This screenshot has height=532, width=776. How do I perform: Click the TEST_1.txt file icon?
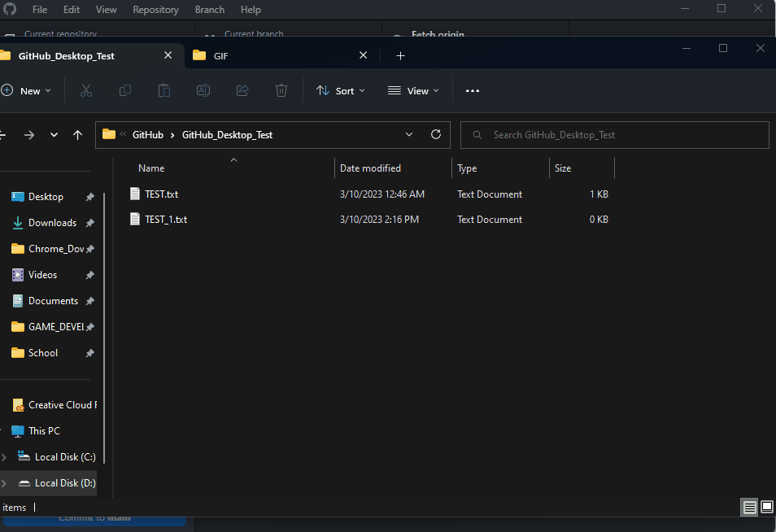[134, 219]
